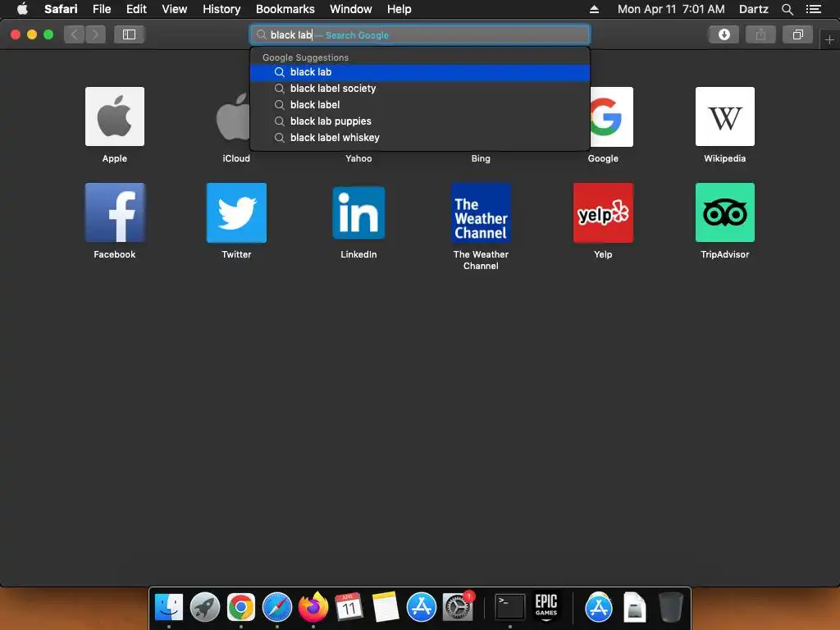
Task: Open the History menu
Action: 221,9
